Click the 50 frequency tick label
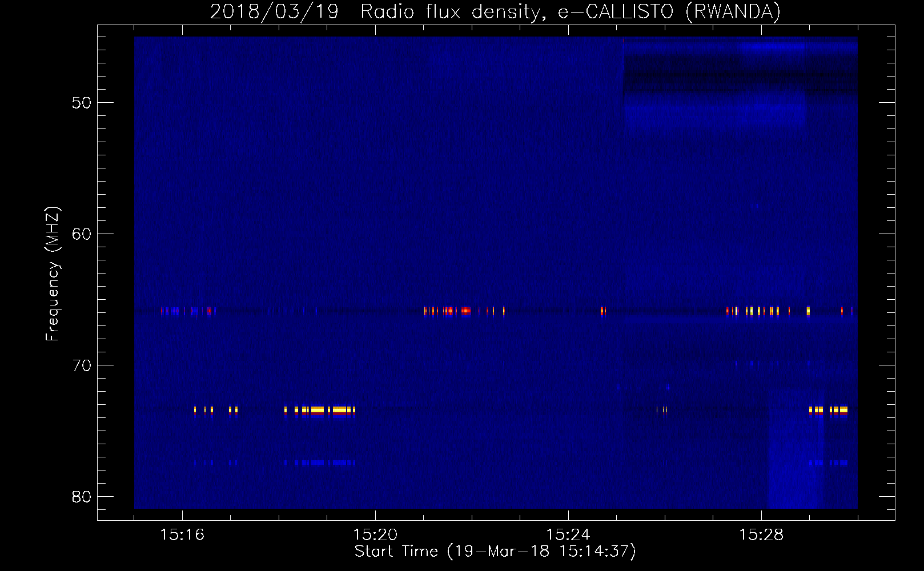 (x=82, y=103)
